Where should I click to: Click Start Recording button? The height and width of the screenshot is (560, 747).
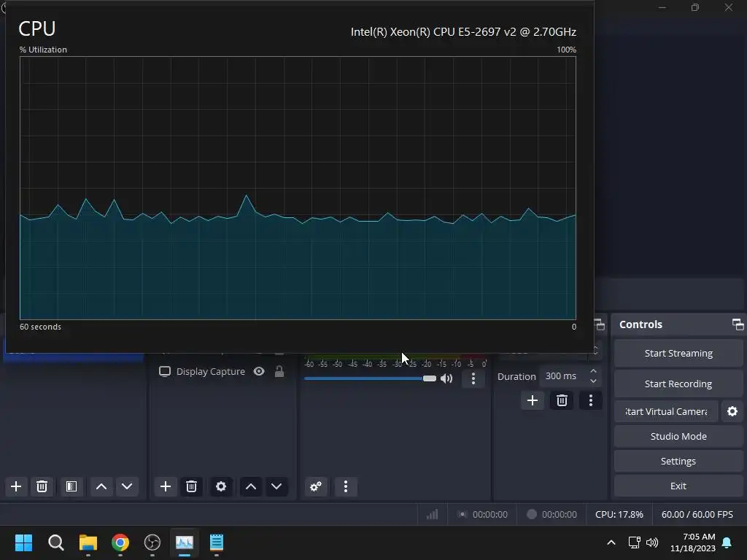678,384
